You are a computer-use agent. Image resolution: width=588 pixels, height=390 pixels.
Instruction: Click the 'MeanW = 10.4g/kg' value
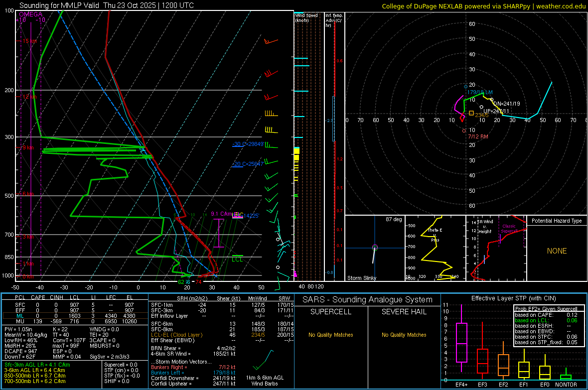pos(26,335)
